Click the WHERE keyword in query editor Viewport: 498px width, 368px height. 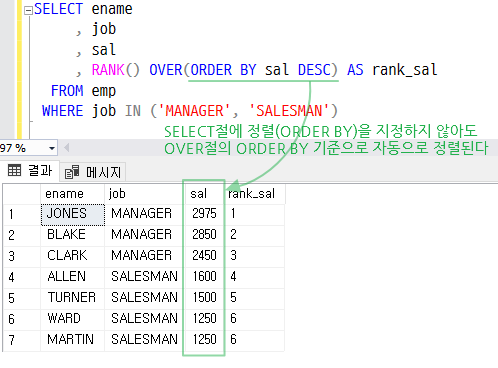[x=62, y=111]
